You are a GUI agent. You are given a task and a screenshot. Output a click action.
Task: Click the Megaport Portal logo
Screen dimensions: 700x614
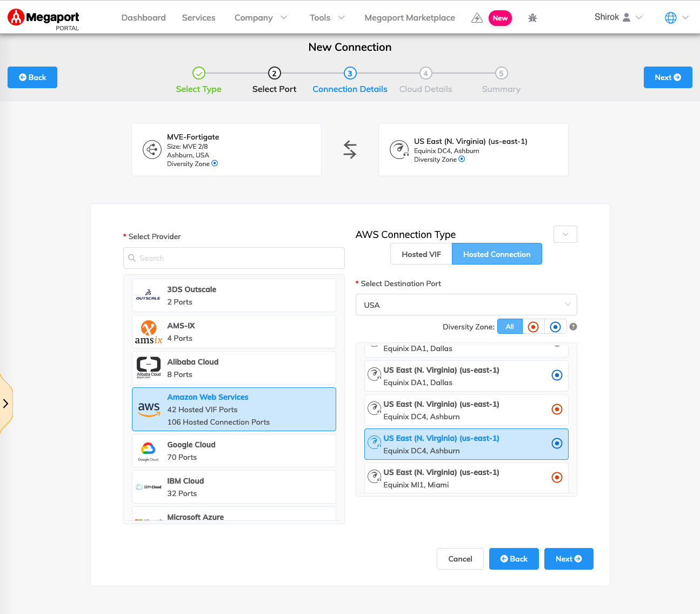click(x=43, y=17)
